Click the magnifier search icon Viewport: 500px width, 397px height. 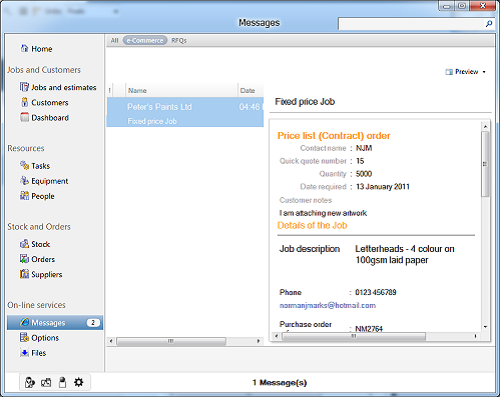click(489, 24)
